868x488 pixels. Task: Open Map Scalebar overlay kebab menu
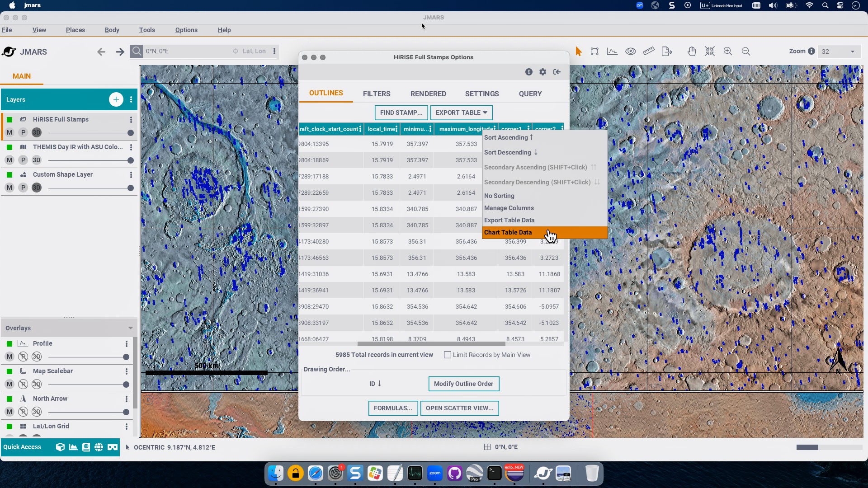click(127, 371)
